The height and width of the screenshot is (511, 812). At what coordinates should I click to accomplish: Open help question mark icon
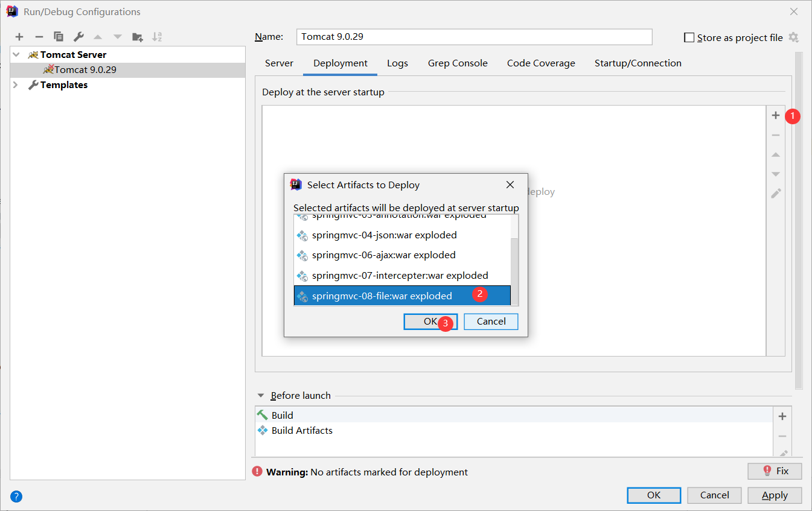[16, 497]
